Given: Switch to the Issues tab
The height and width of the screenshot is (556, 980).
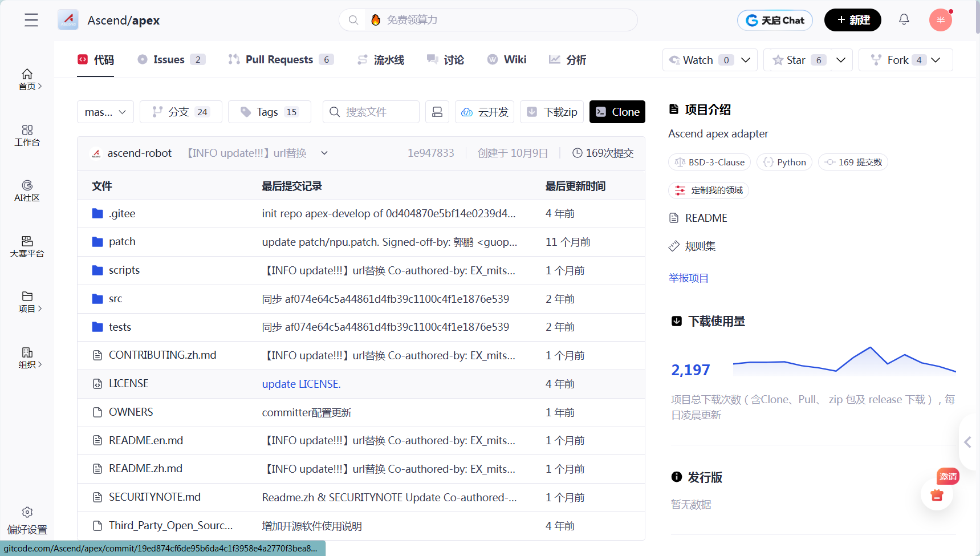Looking at the screenshot, I should pyautogui.click(x=171, y=60).
